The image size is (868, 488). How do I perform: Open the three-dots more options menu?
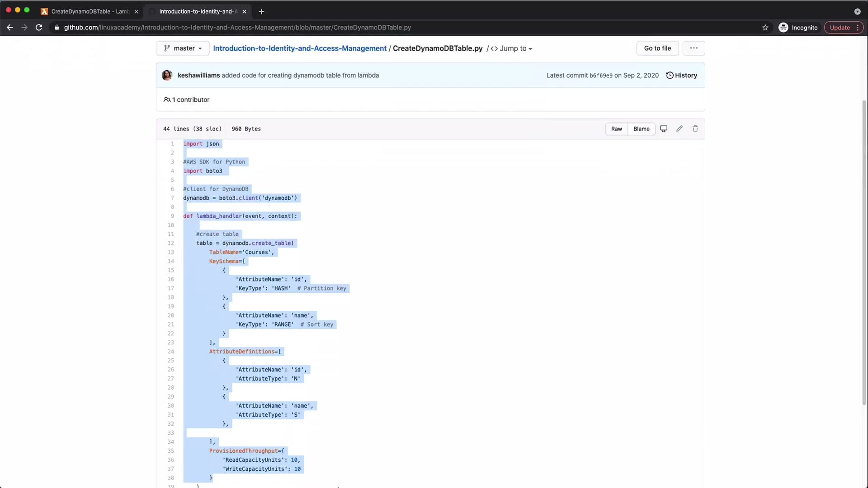point(693,48)
